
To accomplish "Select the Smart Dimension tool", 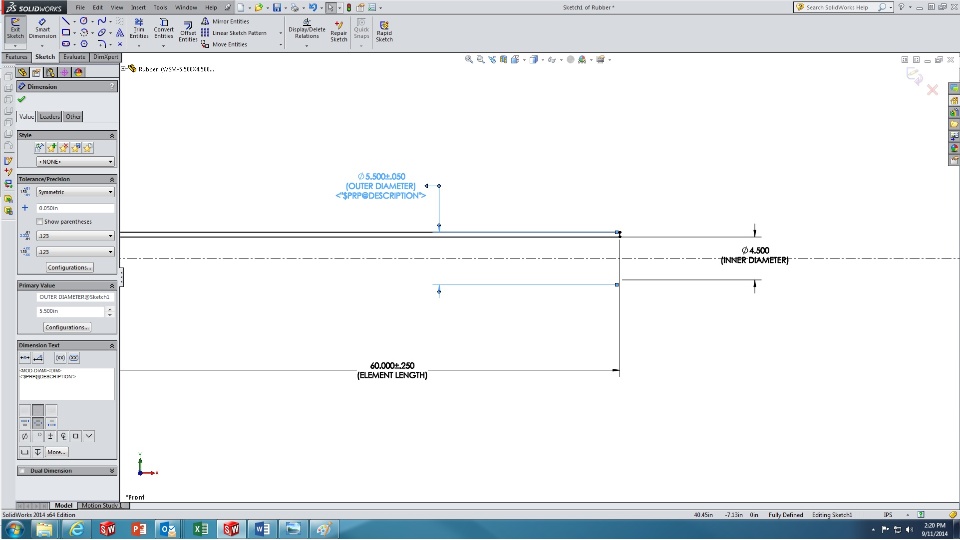I will pos(42,28).
